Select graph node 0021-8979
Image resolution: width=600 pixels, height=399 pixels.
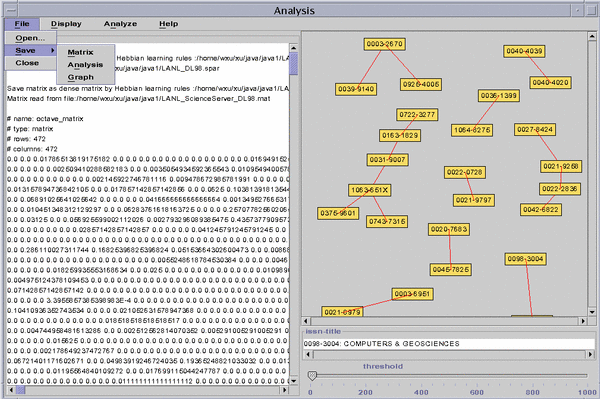[342, 311]
